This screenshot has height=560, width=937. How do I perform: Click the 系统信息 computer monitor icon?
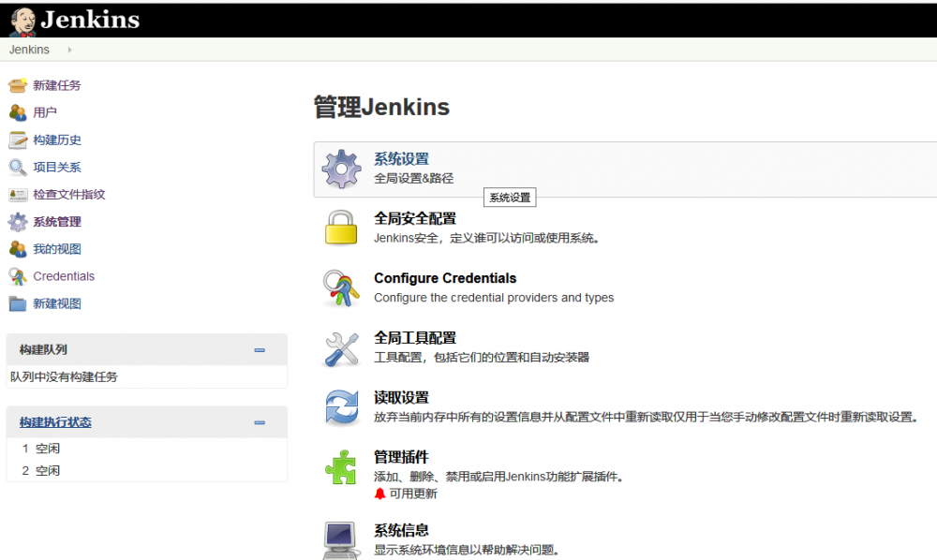pos(341,538)
